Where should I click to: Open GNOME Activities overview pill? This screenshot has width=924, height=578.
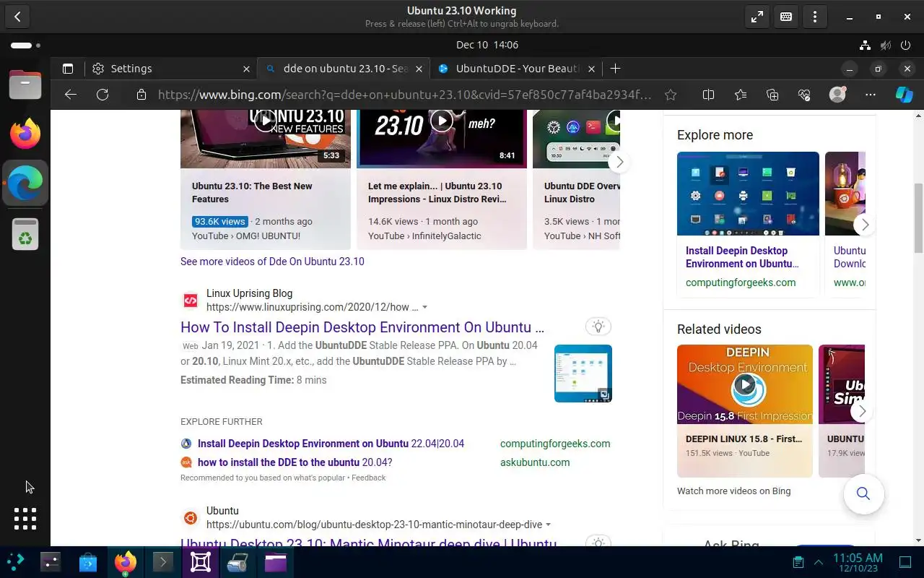click(x=25, y=45)
